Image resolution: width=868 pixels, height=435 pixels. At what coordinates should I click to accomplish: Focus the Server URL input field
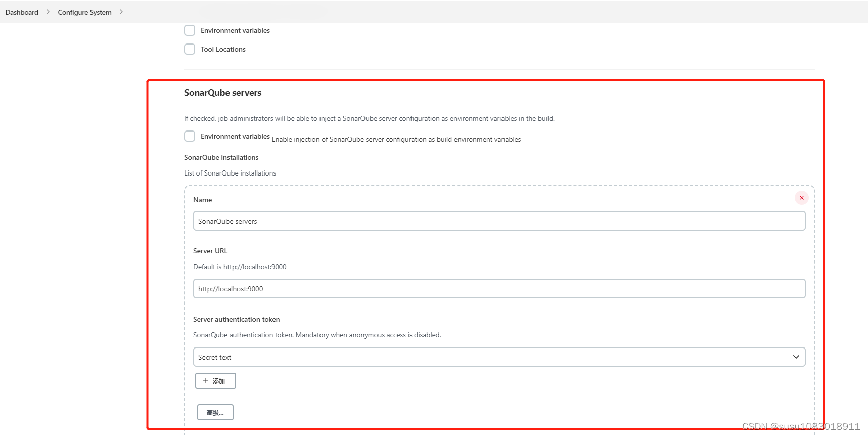coord(499,289)
